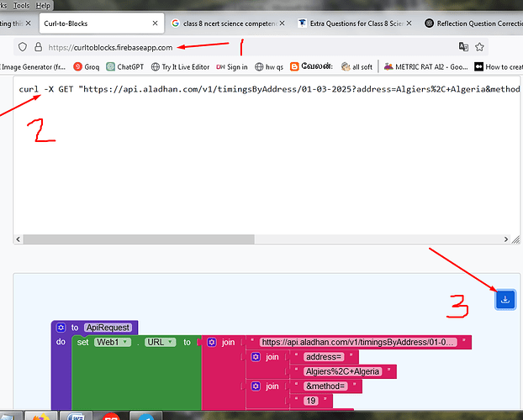Screen dimensions: 523x420
Task: Switch to Reflection Question Correction tab
Action: pyautogui.click(x=473, y=24)
